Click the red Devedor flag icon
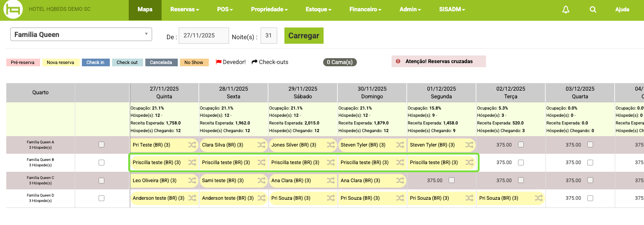Viewport: 644px width, 225px height. pos(219,62)
